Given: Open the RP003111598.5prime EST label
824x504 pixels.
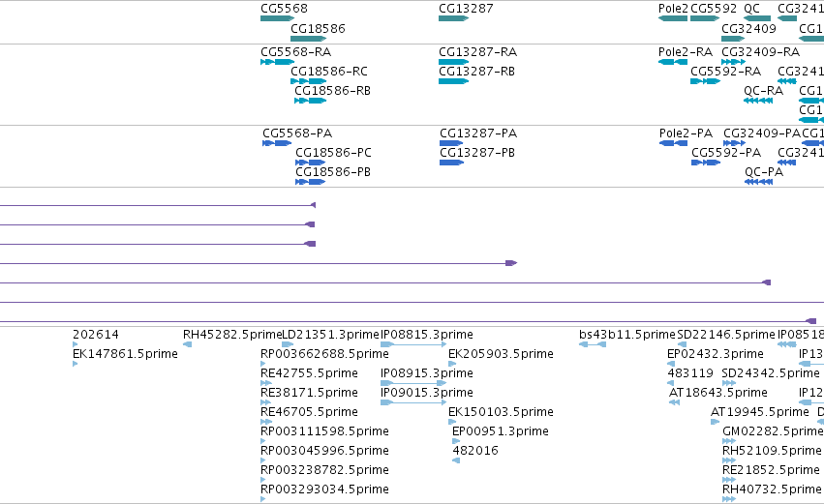Looking at the screenshot, I should pyautogui.click(x=324, y=431).
